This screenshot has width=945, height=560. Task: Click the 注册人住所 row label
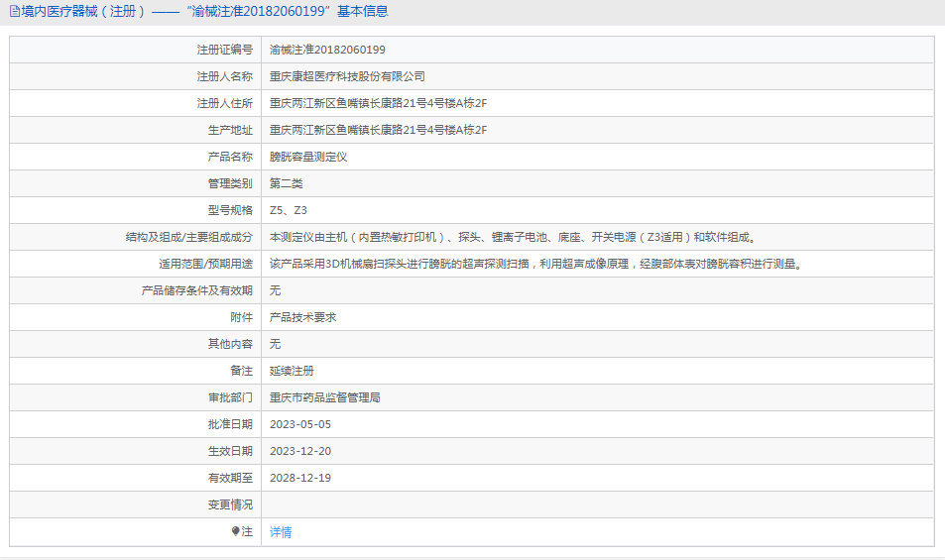coord(224,103)
